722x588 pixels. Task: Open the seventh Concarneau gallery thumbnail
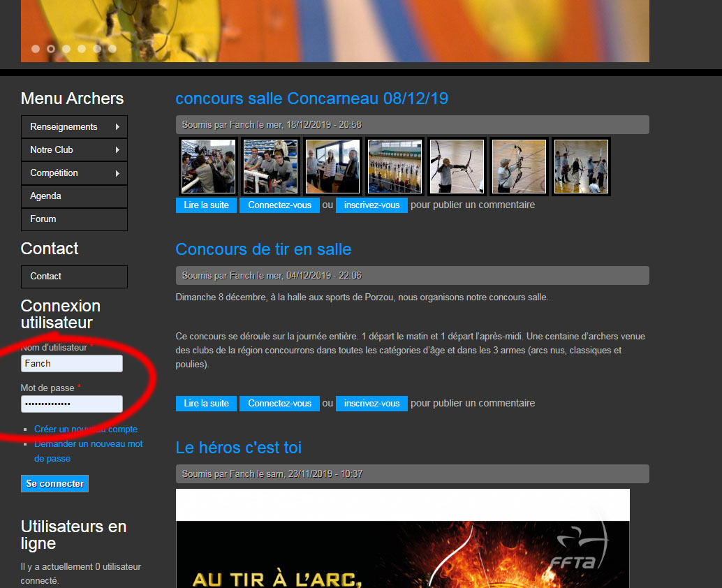click(x=581, y=166)
